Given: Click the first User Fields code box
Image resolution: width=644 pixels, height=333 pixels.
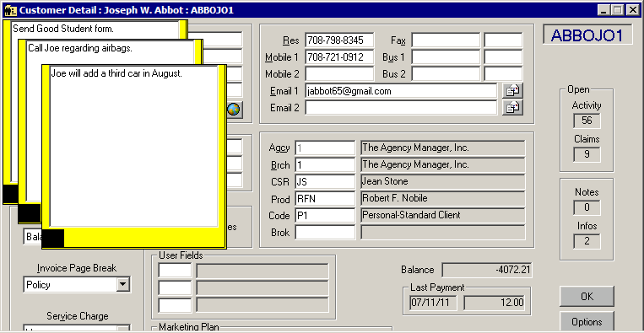Looking at the screenshot, I should click(x=175, y=271).
